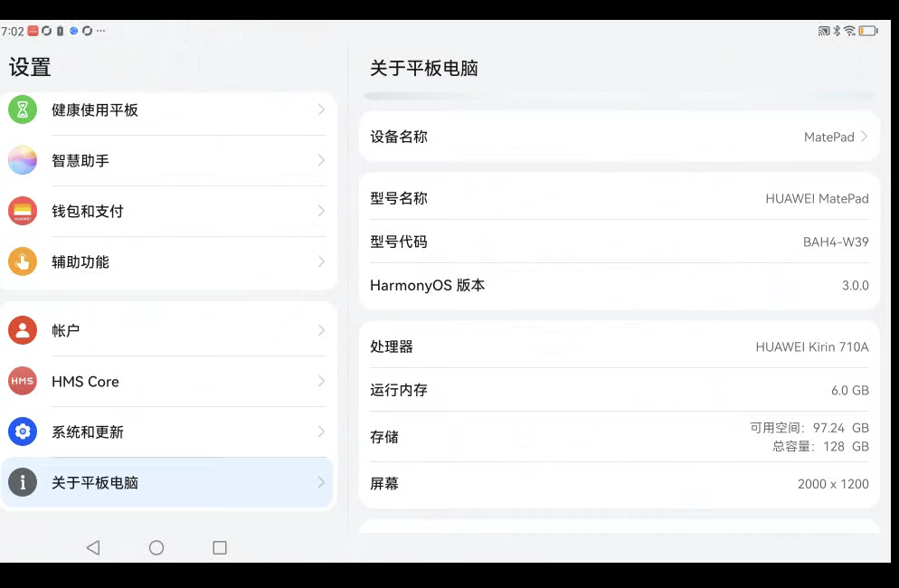Tap the MatePad device name value
The width and height of the screenshot is (899, 588).
click(x=828, y=137)
